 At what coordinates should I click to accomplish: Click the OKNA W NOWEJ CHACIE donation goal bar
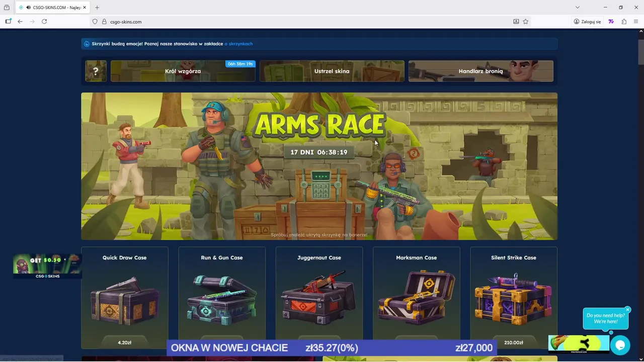coord(332,348)
